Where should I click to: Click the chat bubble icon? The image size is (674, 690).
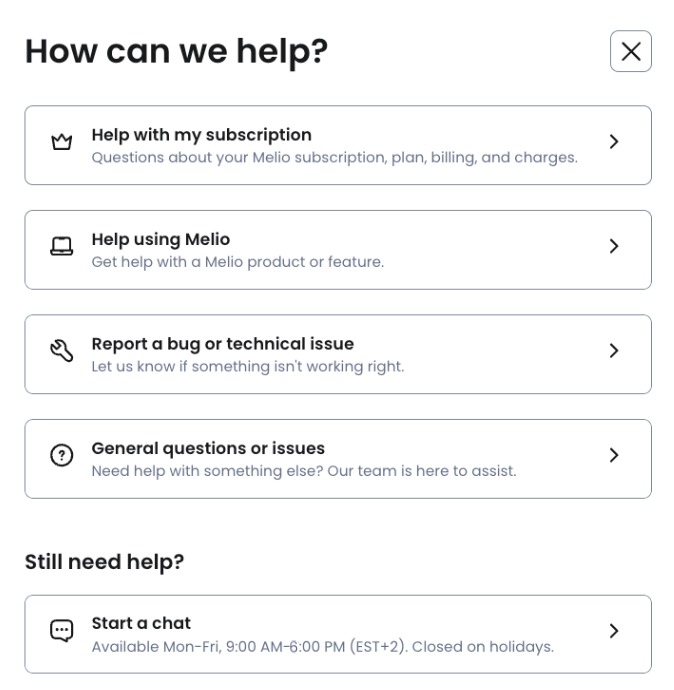(62, 631)
